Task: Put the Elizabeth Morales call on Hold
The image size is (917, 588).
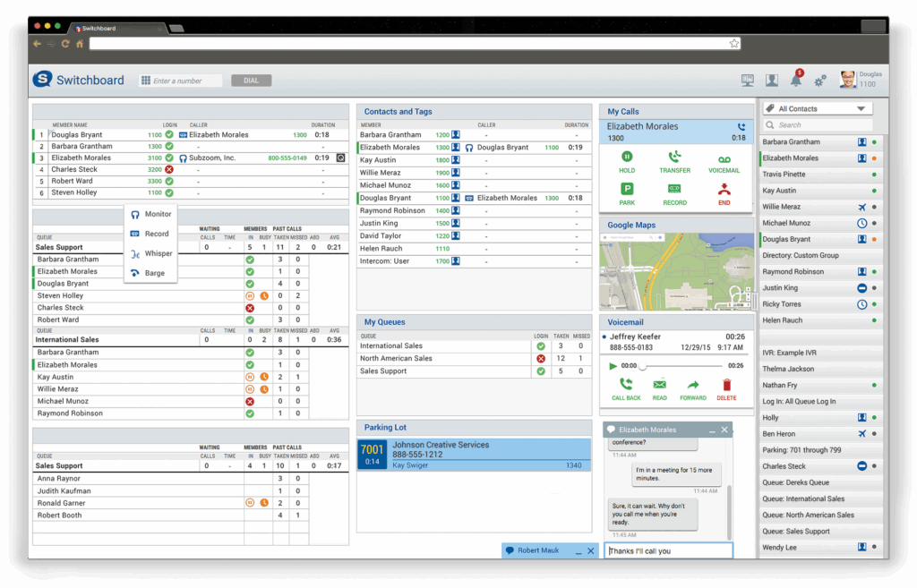Action: pos(626,159)
